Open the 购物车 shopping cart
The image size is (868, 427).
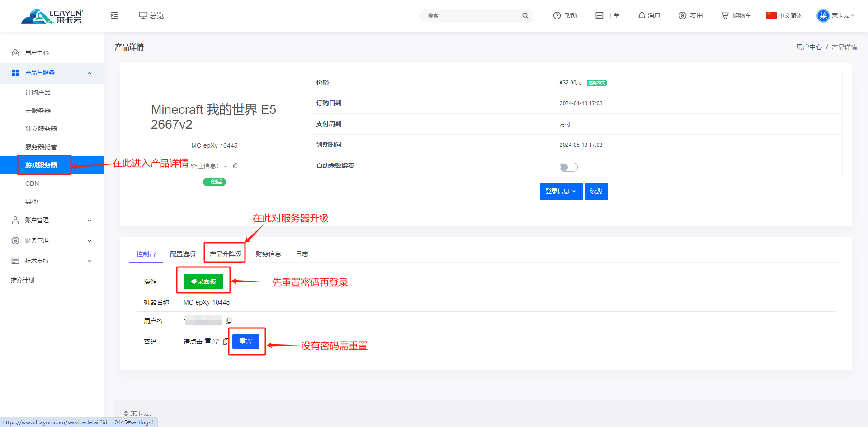point(736,15)
